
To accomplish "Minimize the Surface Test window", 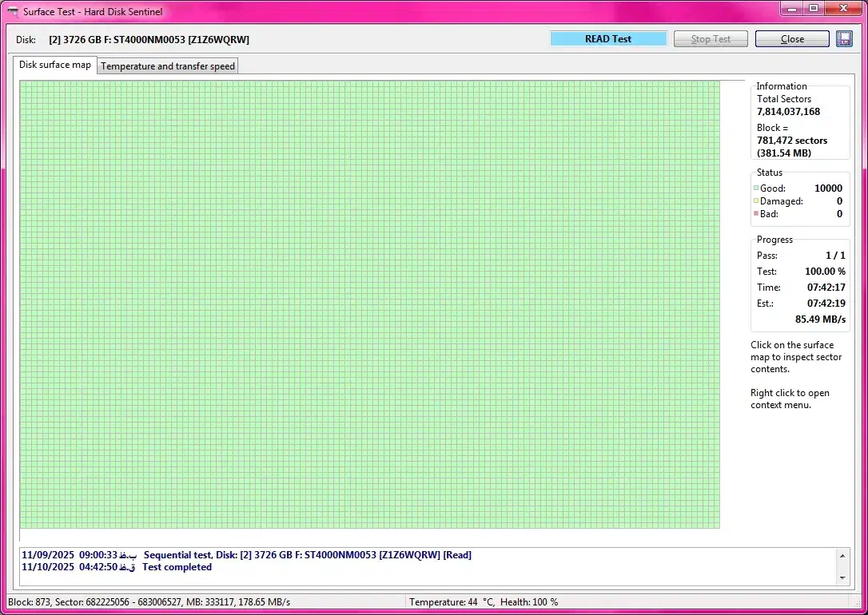I will point(794,8).
